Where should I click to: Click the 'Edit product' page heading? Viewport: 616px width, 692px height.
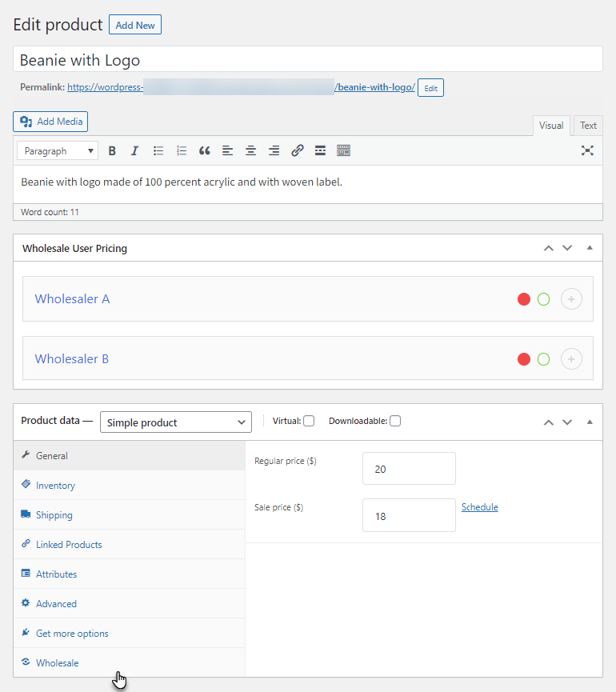(58, 25)
